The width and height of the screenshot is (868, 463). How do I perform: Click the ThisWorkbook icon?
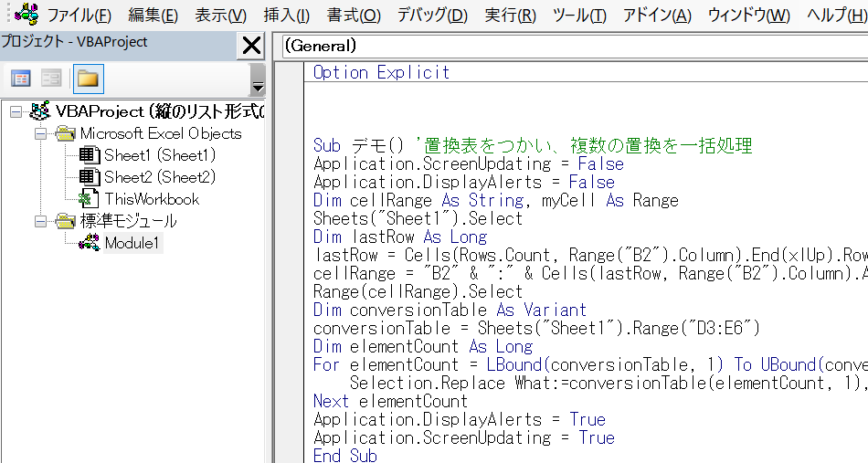(89, 199)
